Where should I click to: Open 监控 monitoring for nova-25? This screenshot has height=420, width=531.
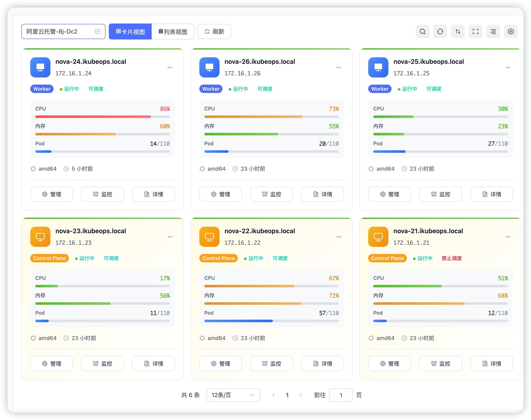tap(440, 194)
